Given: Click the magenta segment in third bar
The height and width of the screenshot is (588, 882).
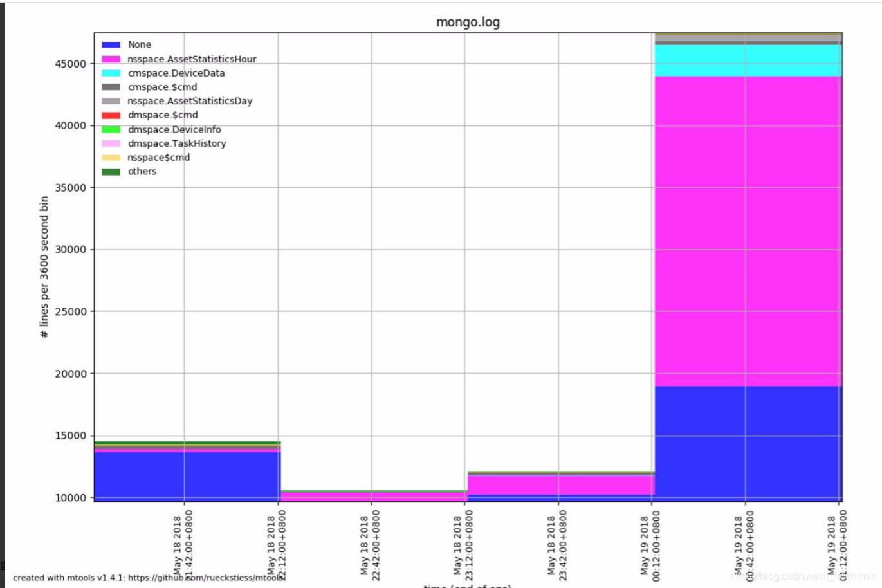Looking at the screenshot, I should 561,485.
